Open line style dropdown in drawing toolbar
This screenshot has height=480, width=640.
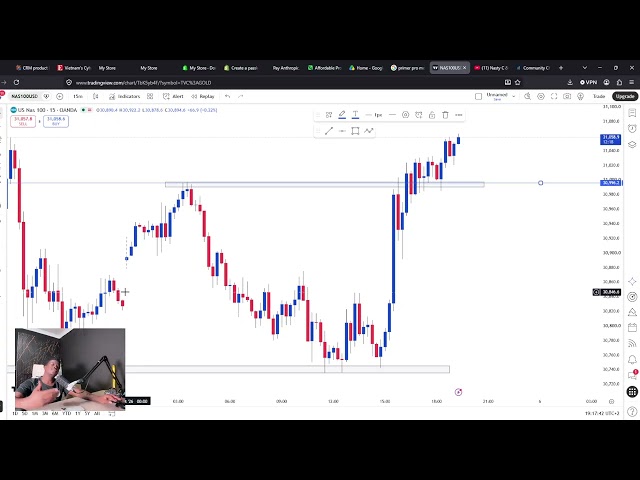click(x=392, y=115)
